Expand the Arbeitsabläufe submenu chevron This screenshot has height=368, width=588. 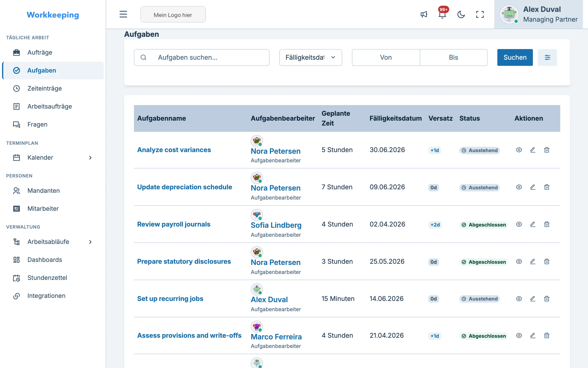90,242
